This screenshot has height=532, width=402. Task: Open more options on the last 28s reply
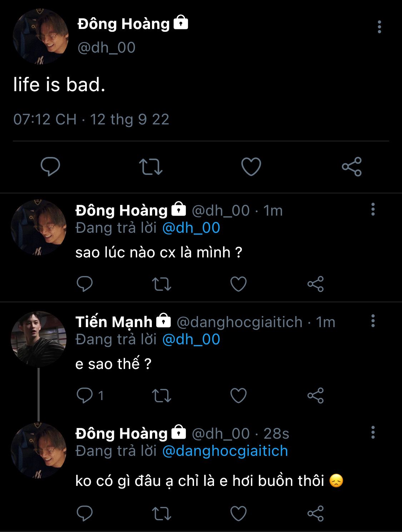click(x=373, y=433)
